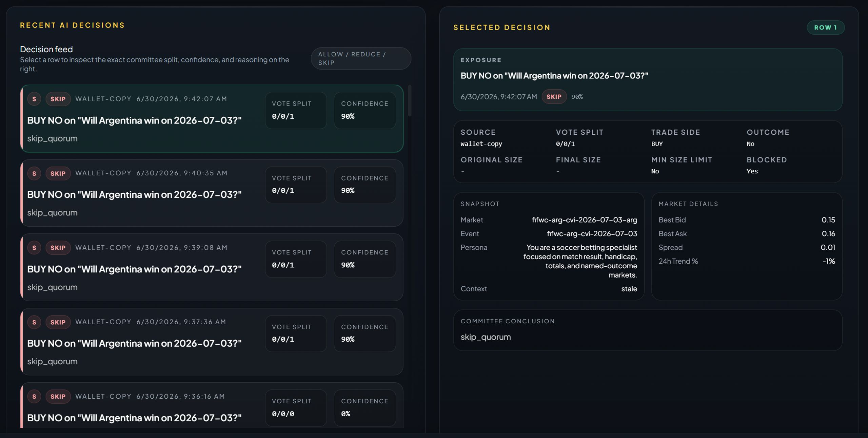Click the Vote Split 0/0/0 box on 9:36:16 row
Screen dimensions: 868x438
click(296, 408)
